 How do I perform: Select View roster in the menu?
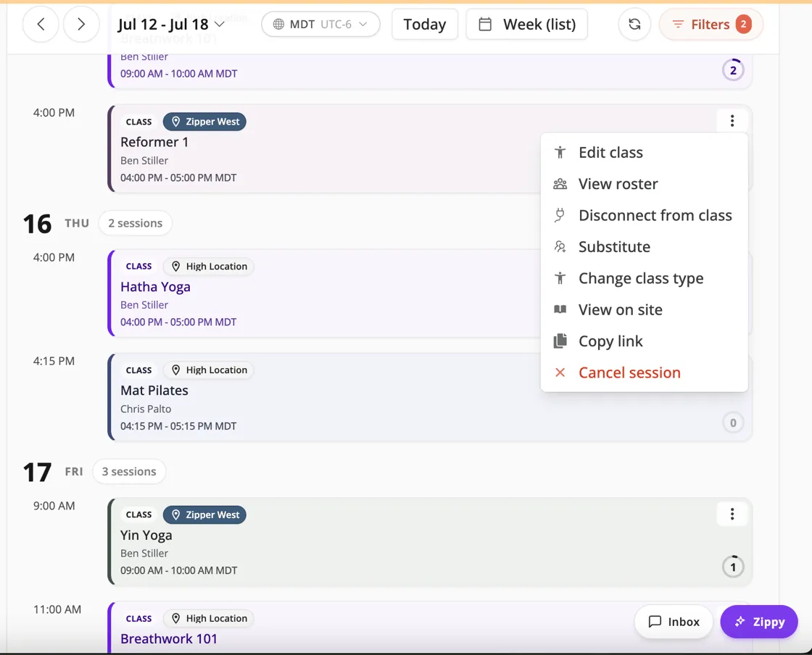point(644,184)
